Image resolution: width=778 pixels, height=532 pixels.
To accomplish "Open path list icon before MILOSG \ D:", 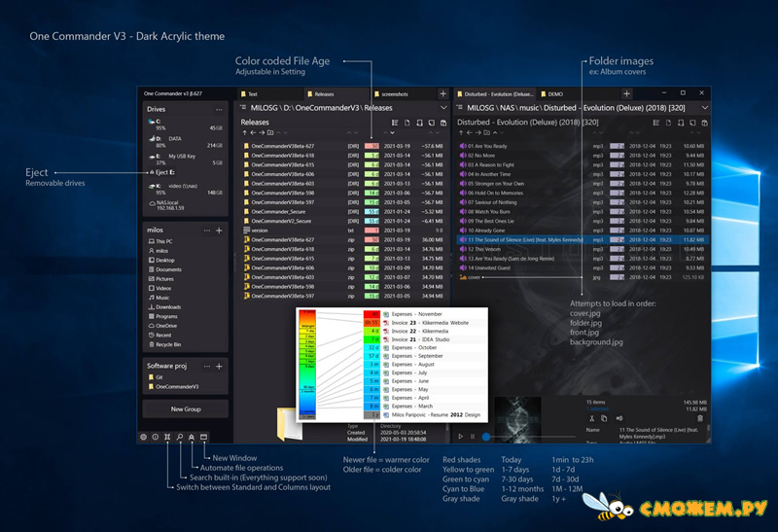I will point(243,107).
